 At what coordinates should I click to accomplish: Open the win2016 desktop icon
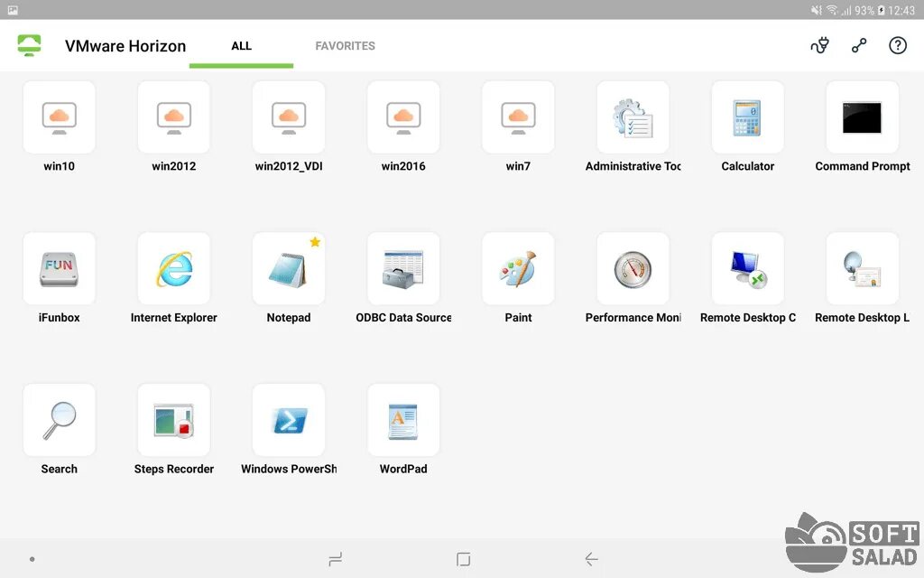[403, 117]
